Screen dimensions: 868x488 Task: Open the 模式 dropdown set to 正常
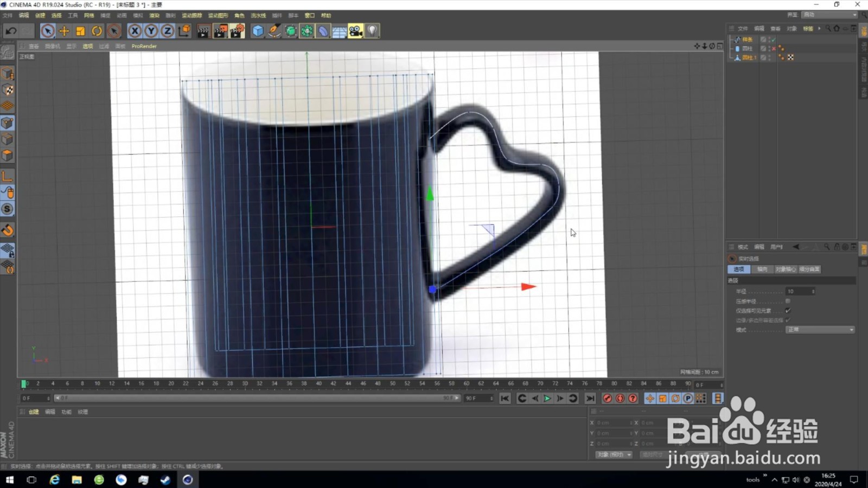click(x=820, y=330)
